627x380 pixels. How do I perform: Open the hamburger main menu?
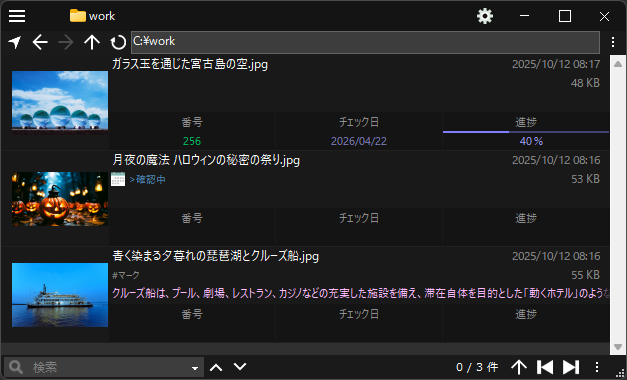pyautogui.click(x=17, y=16)
